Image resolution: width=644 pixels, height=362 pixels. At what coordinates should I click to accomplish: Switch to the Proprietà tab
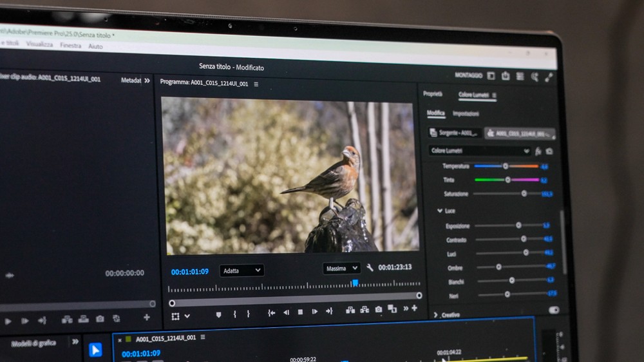(x=433, y=94)
